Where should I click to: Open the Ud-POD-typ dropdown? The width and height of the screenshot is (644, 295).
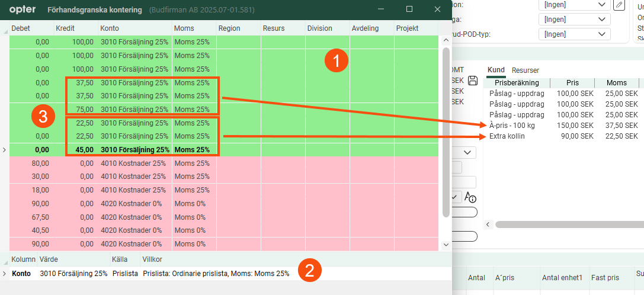[575, 34]
